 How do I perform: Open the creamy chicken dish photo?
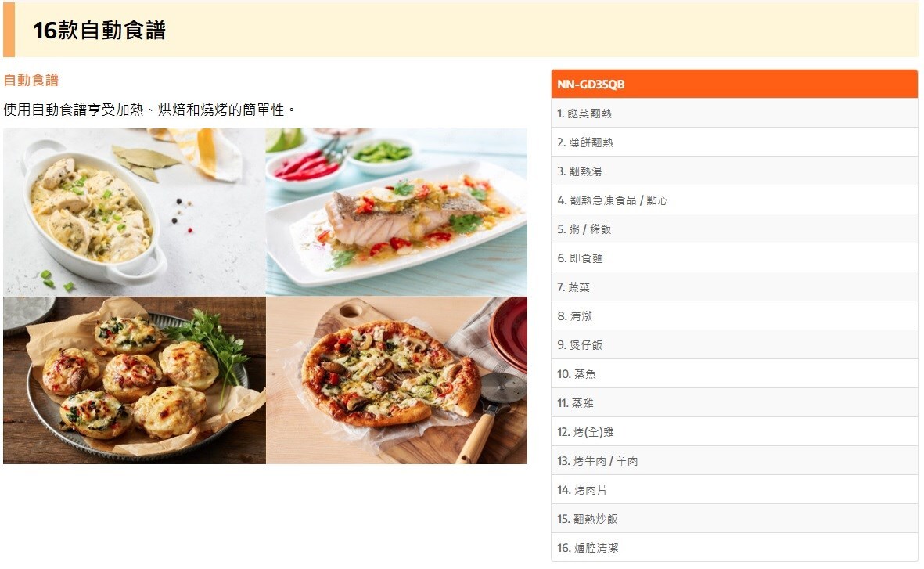[135, 212]
